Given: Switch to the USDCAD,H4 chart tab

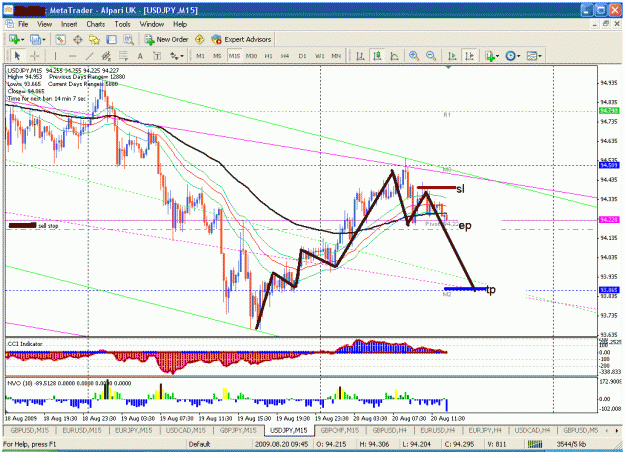Looking at the screenshot, I should click(533, 430).
